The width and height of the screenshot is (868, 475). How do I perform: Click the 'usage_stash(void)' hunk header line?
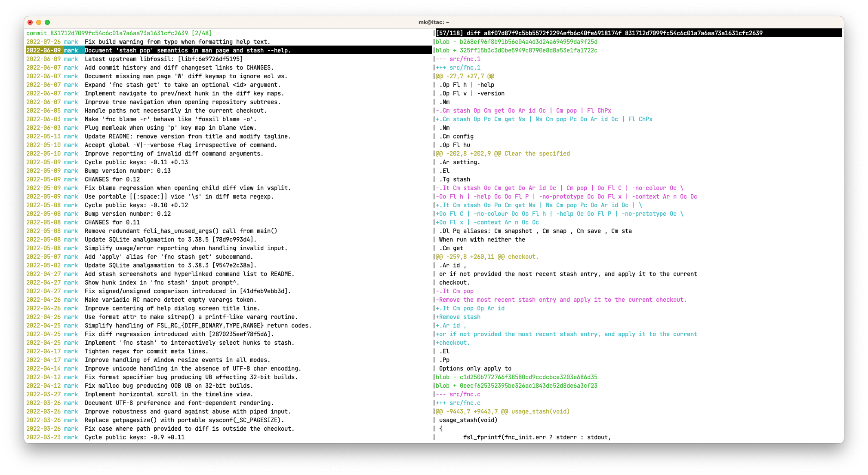(503, 411)
